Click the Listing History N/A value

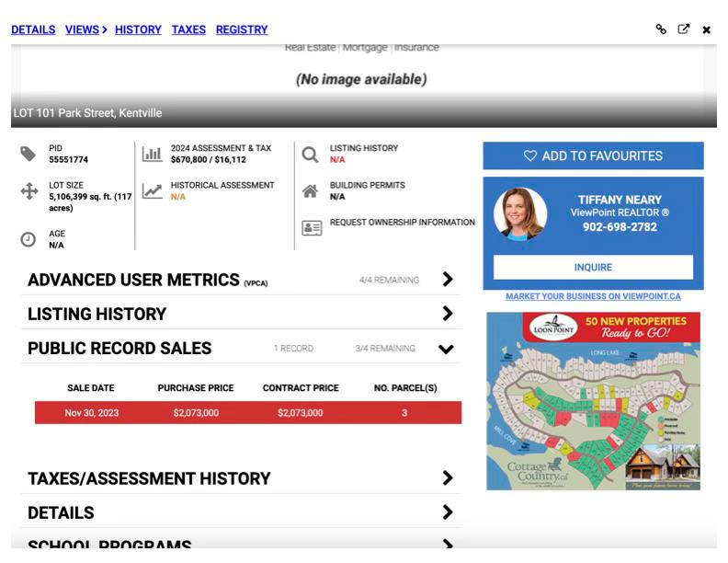[337, 160]
